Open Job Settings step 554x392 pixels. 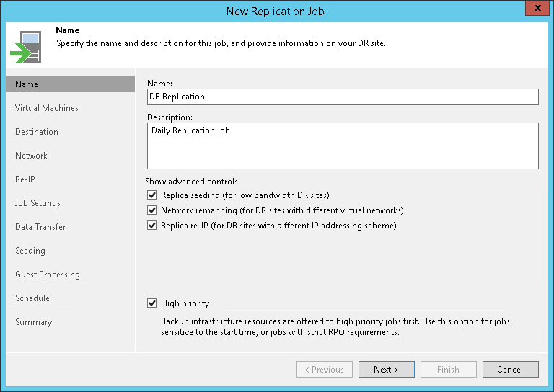(x=38, y=203)
